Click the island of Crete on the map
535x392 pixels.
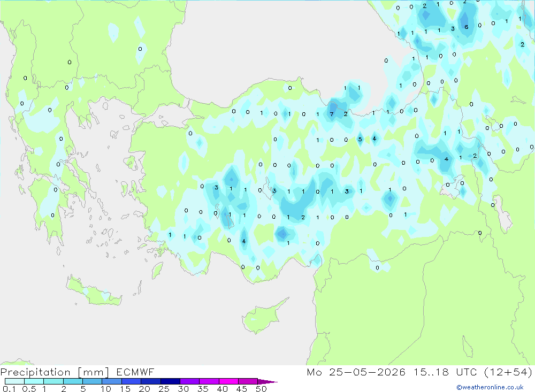93,292
